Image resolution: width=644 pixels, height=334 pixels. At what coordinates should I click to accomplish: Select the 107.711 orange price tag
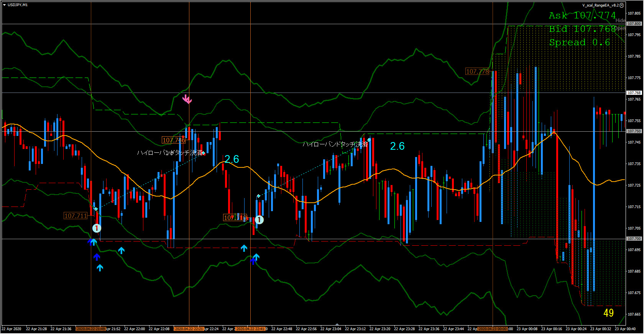click(76, 216)
